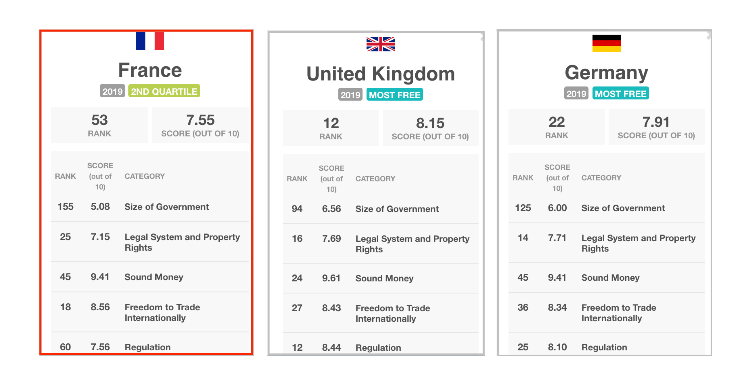Click UK's Legal System and Property Rights row
Image resolution: width=730 pixels, height=375 pixels.
[x=380, y=244]
